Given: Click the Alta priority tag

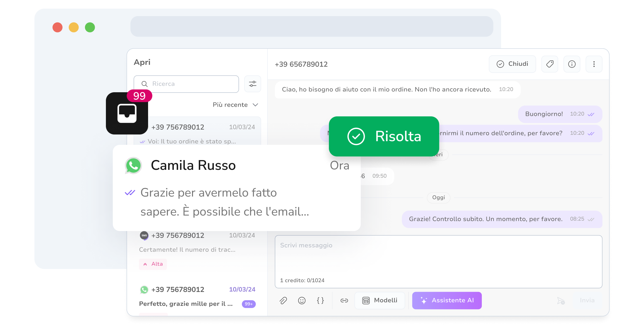Looking at the screenshot, I should pos(153,264).
